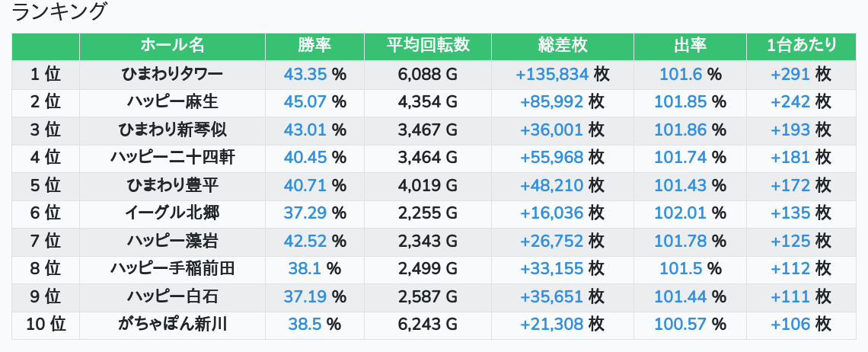Open ひまわり豊平 hall details
Screen dimensions: 868x352
coord(172,185)
